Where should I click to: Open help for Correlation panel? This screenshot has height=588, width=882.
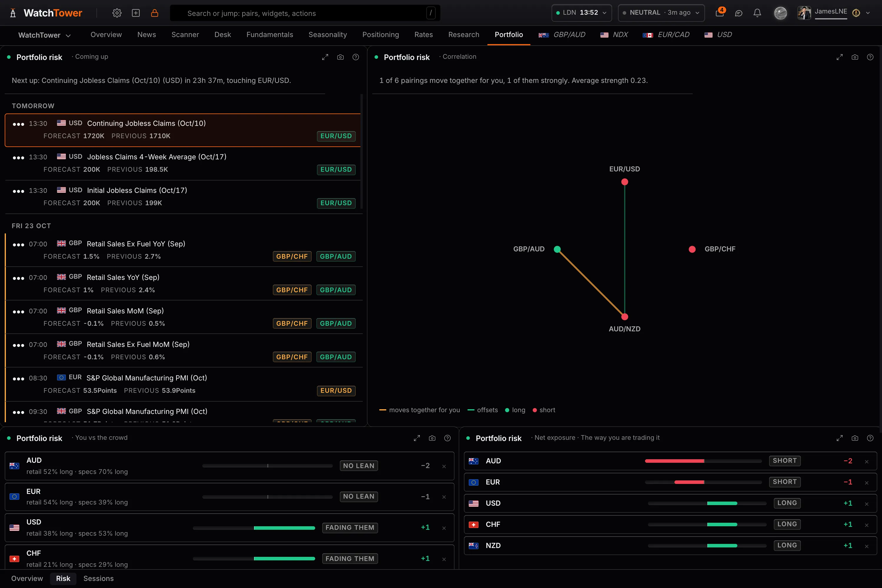pyautogui.click(x=870, y=57)
